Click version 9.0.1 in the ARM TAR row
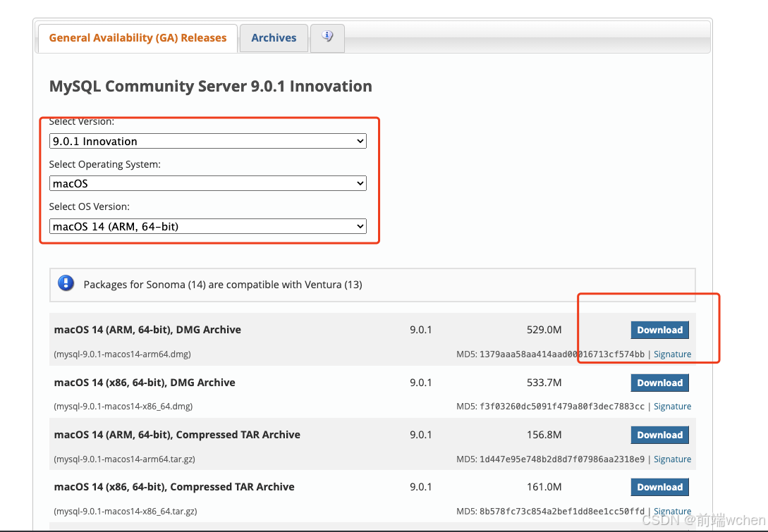Screen dimensions: 768x532 (421, 435)
